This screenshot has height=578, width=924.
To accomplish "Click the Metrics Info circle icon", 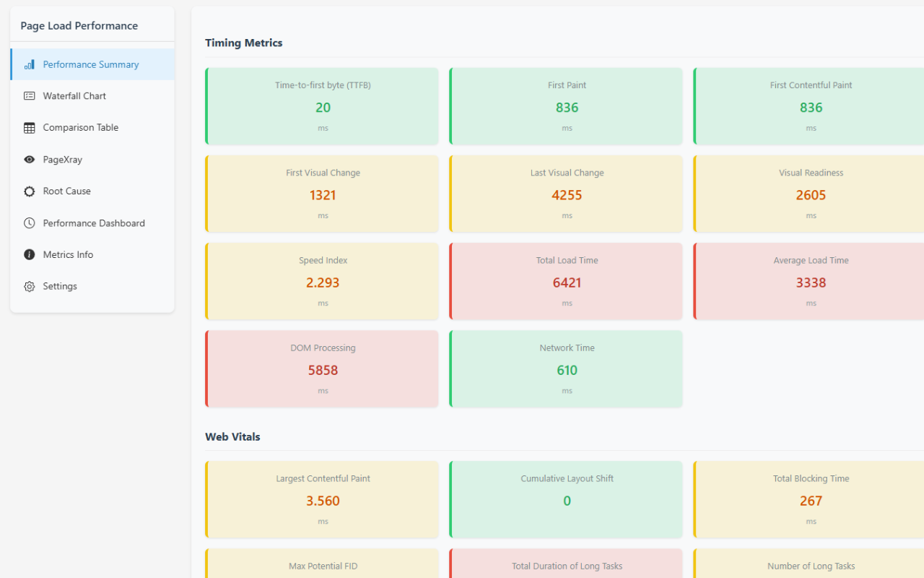I will click(x=29, y=254).
